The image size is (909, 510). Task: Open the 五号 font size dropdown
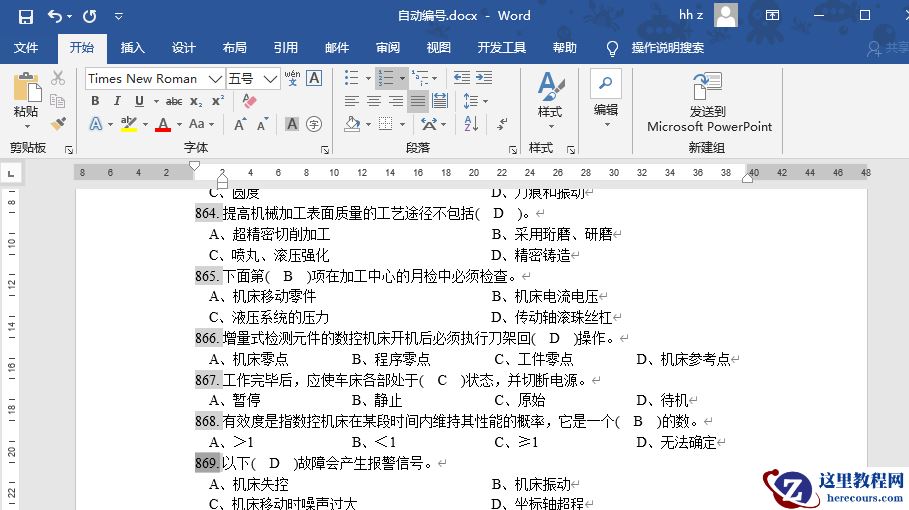270,79
